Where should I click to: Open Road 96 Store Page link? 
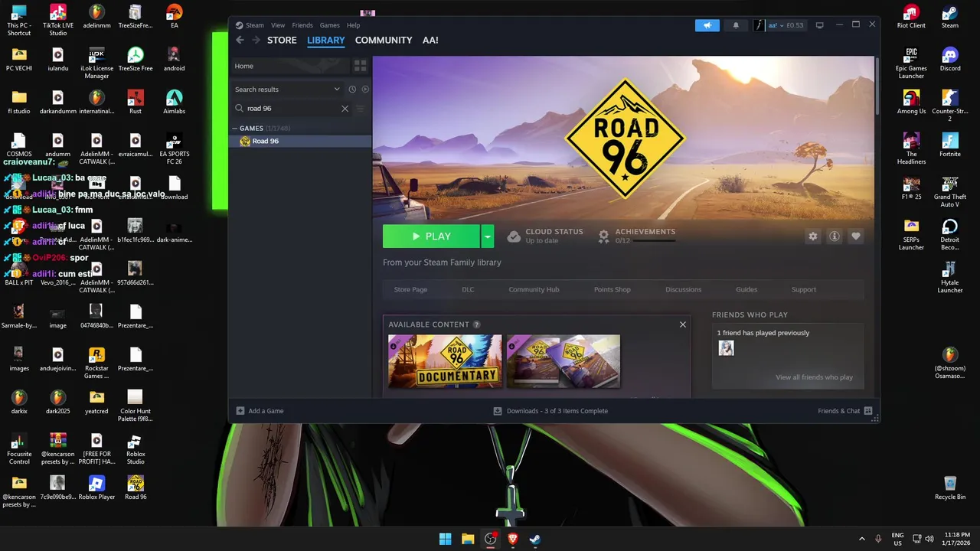pyautogui.click(x=410, y=289)
